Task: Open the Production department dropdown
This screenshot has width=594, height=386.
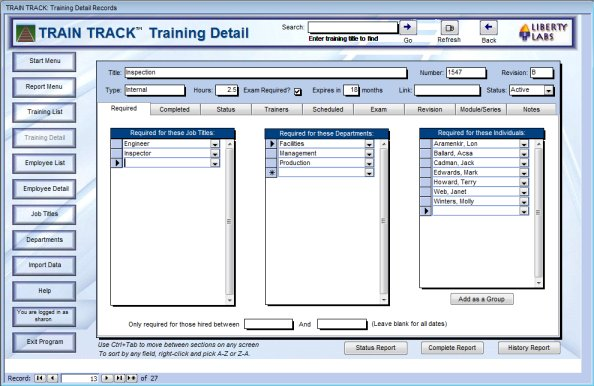Action: point(369,163)
